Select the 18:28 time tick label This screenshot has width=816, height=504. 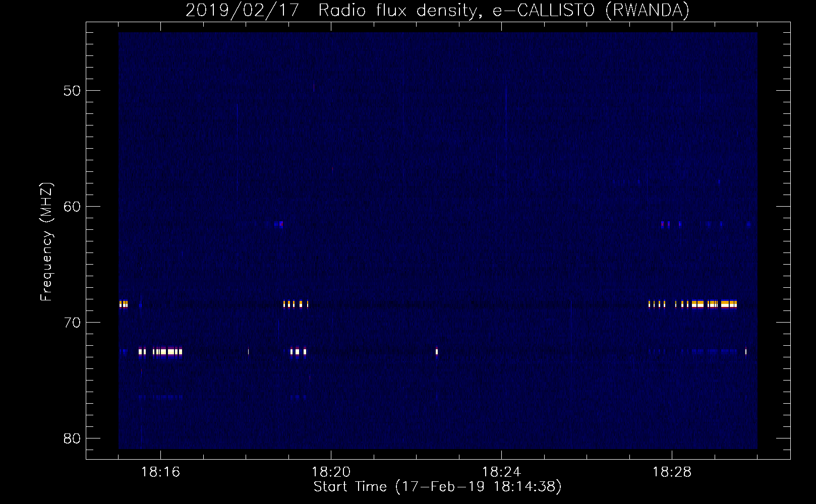(x=672, y=472)
